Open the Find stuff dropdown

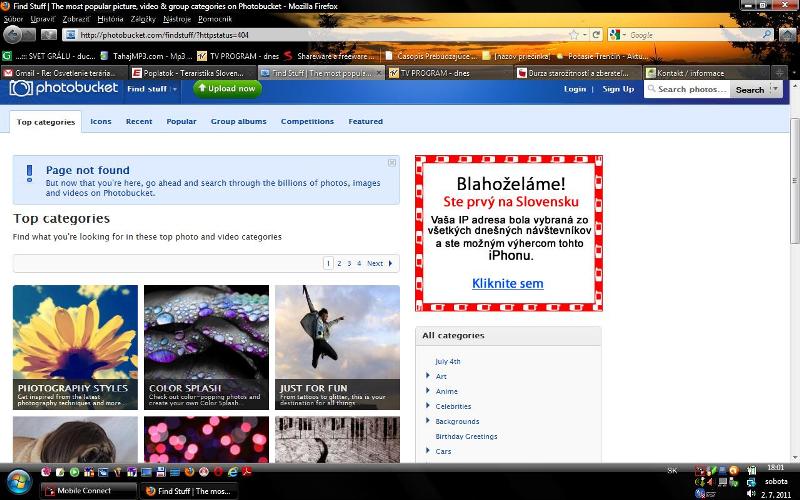152,89
